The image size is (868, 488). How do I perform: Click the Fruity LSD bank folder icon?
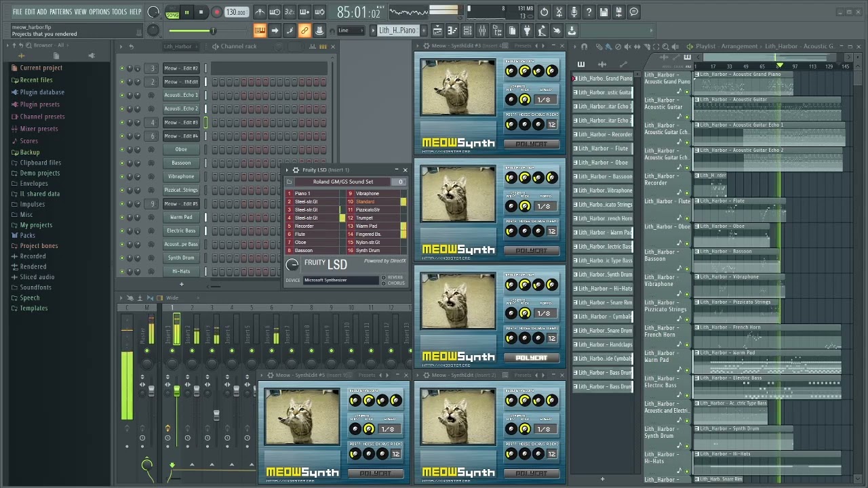click(290, 182)
